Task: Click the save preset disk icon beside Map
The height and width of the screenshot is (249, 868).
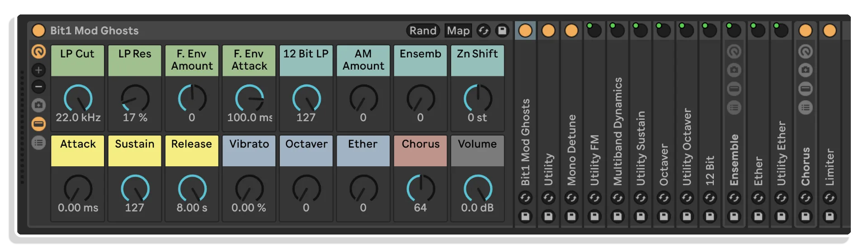Action: point(502,31)
